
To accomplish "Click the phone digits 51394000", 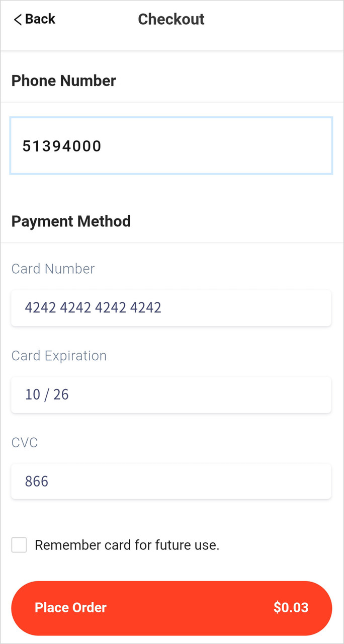I will tap(62, 146).
